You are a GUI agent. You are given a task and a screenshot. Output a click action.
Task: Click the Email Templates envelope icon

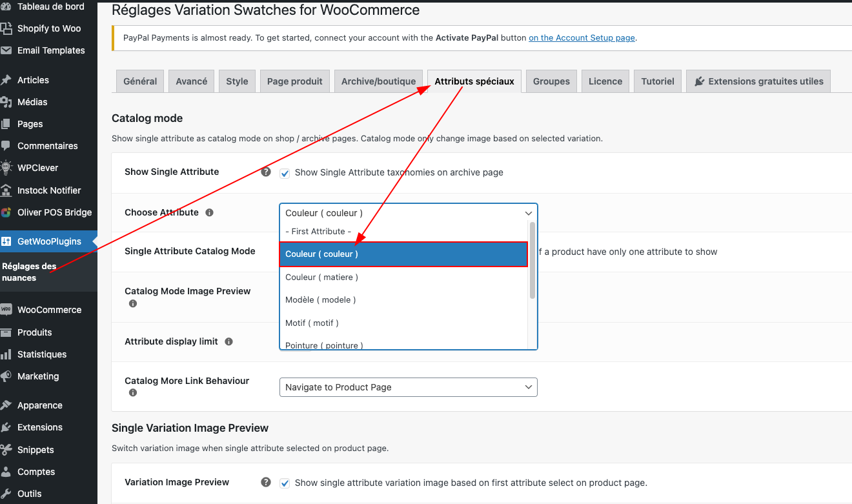(6, 50)
